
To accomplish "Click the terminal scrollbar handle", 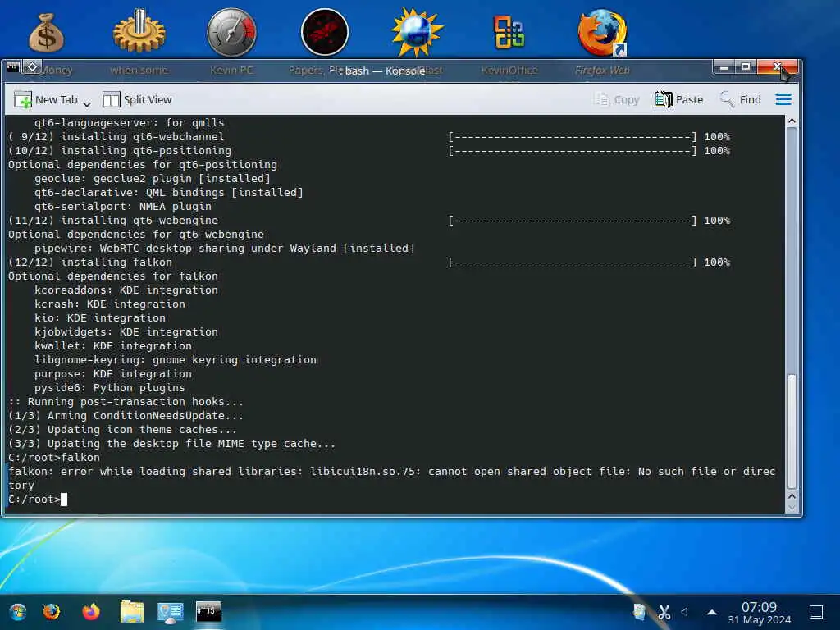I will (x=792, y=431).
